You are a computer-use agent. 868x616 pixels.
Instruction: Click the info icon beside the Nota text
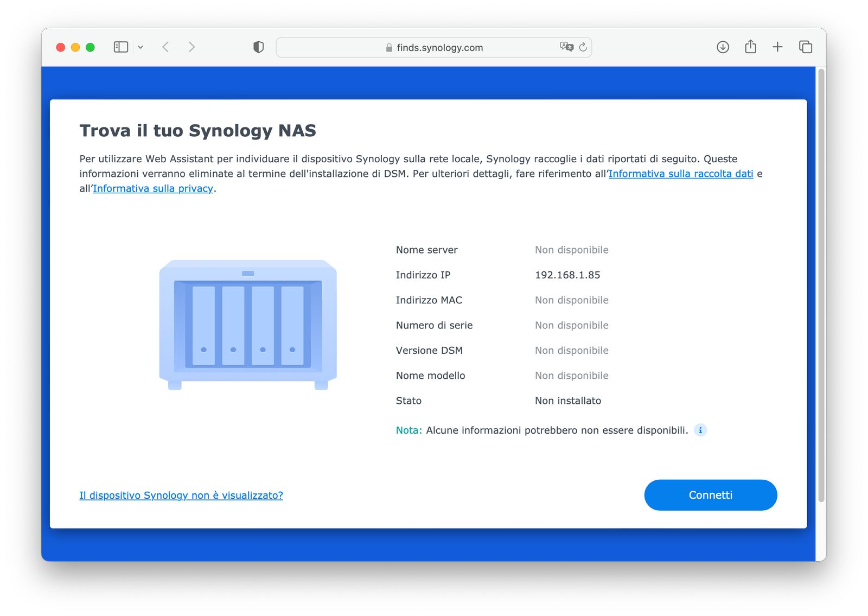tap(700, 430)
